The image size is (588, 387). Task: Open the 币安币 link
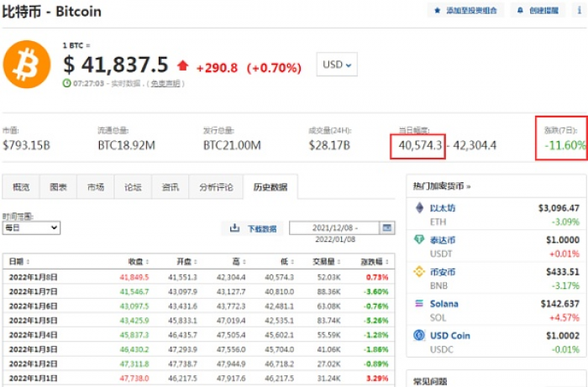443,272
